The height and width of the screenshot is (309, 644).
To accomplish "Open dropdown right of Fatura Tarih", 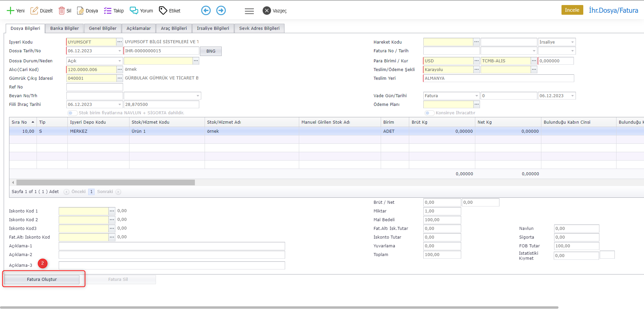I will pos(573,51).
